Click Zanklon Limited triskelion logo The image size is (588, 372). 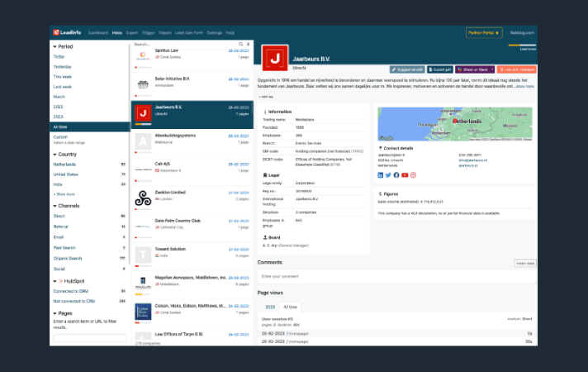click(x=143, y=198)
